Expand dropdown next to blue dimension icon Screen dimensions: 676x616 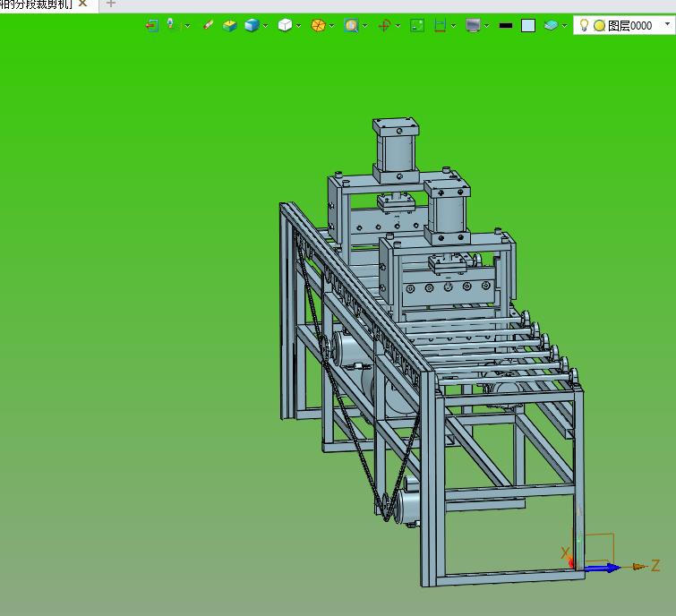[x=453, y=26]
